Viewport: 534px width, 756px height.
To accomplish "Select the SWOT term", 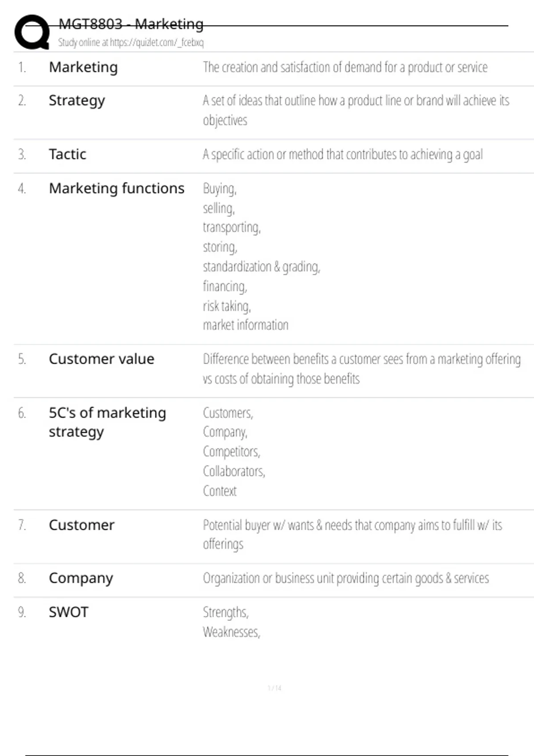I will click(x=69, y=612).
